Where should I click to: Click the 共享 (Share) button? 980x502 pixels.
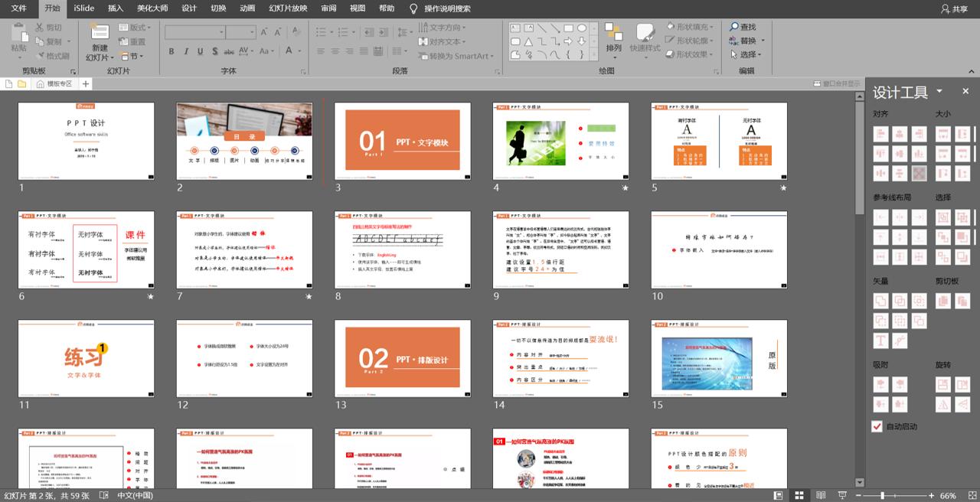(954, 9)
